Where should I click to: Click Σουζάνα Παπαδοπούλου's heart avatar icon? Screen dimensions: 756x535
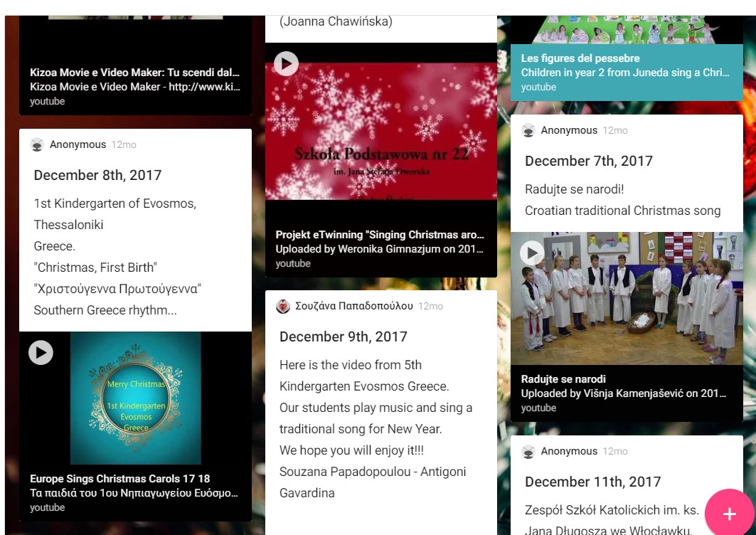pos(283,307)
